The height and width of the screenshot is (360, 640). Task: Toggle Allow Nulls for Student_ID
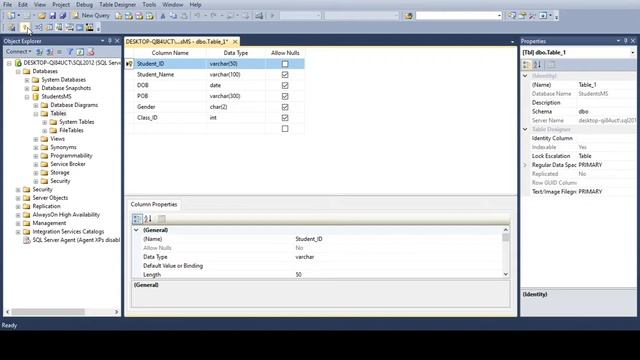[x=285, y=64]
